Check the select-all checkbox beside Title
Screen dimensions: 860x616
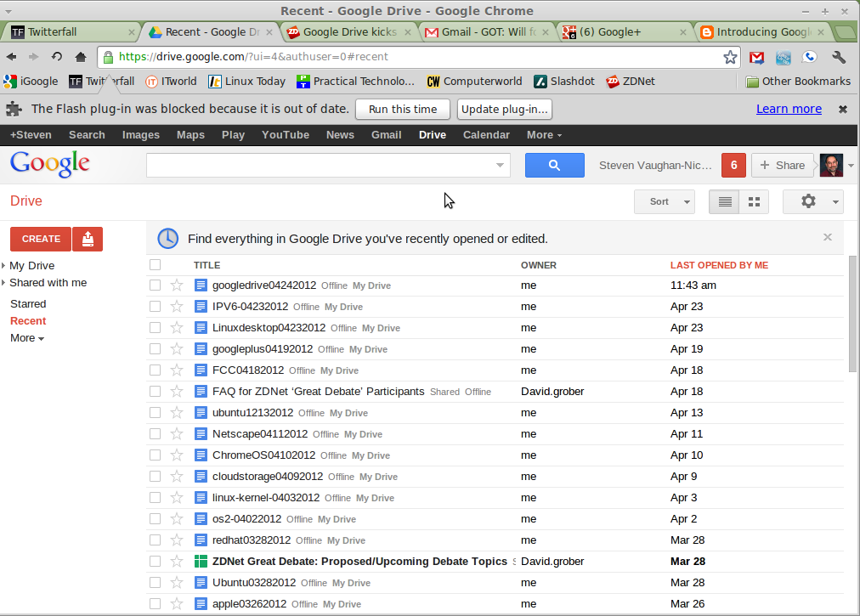click(x=155, y=265)
